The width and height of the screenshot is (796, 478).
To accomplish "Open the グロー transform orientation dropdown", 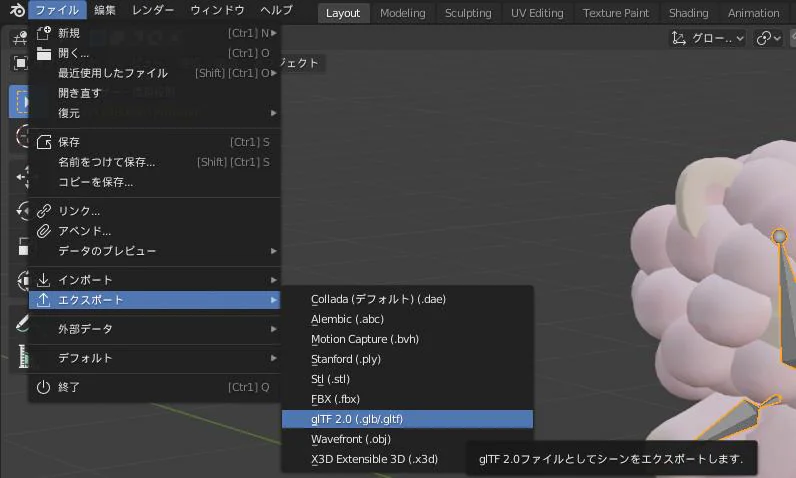I will click(x=708, y=38).
